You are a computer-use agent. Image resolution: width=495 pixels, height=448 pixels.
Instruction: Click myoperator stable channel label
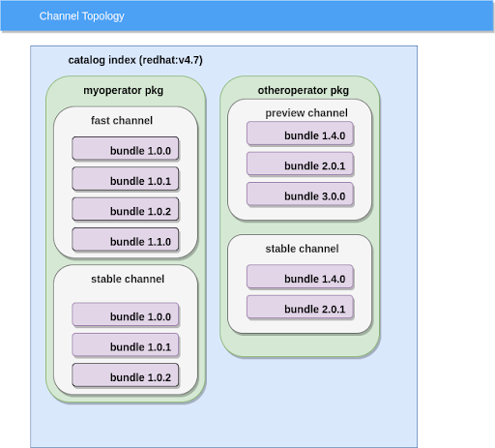click(x=128, y=279)
